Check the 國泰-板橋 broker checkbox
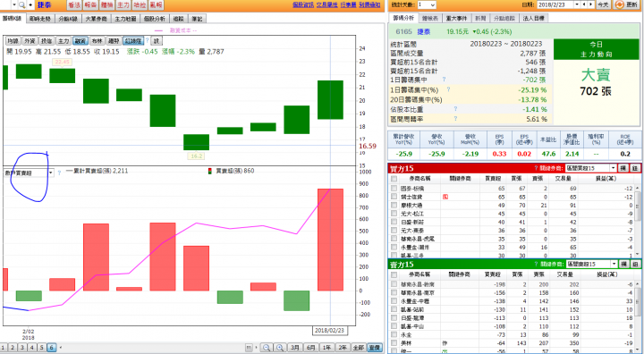The height and width of the screenshot is (354, 644). point(394,189)
